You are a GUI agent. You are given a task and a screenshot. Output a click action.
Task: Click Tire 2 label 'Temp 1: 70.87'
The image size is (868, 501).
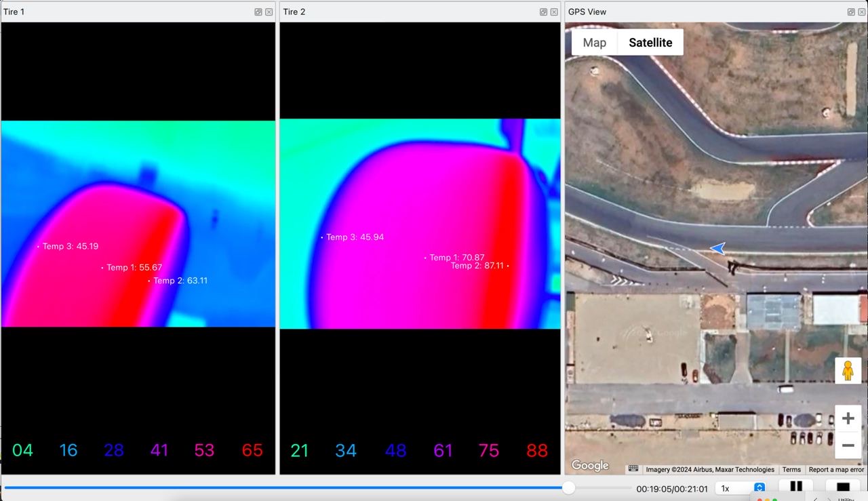(x=456, y=258)
